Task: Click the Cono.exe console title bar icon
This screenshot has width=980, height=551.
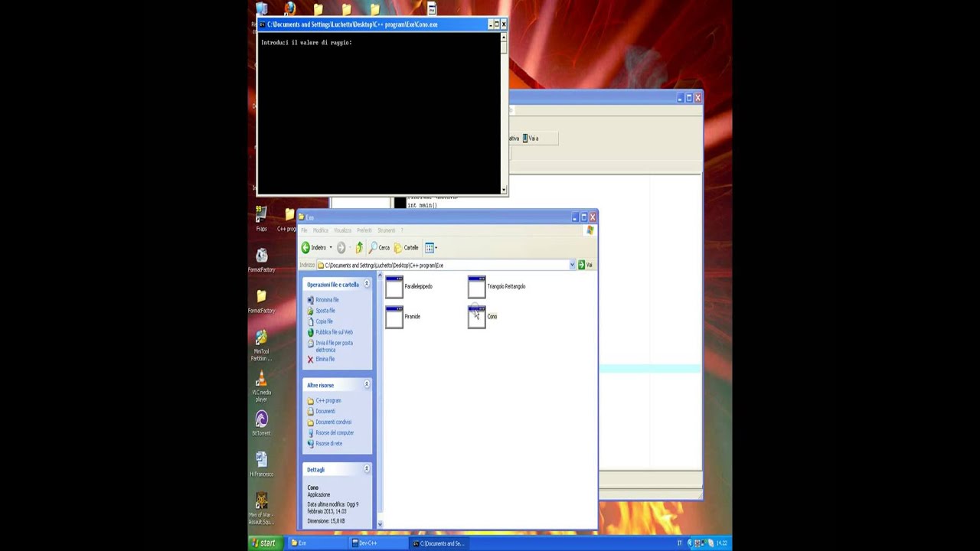Action: coord(262,24)
